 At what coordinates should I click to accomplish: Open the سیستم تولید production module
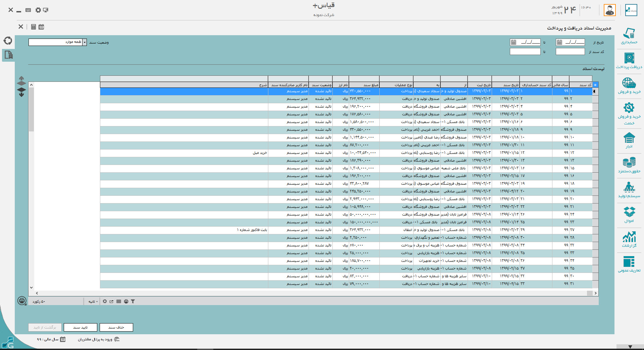[629, 190]
